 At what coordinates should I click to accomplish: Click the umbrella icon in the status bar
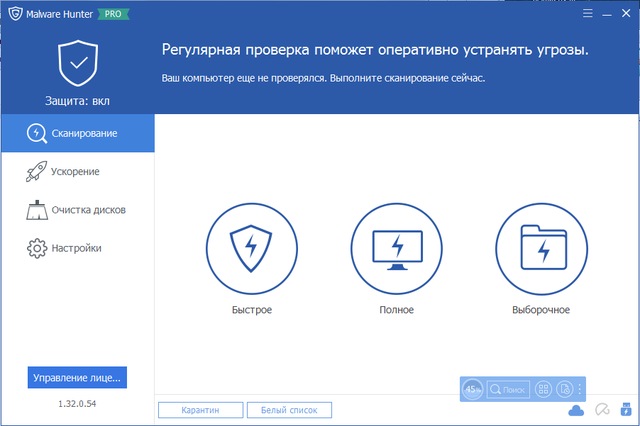(601, 410)
